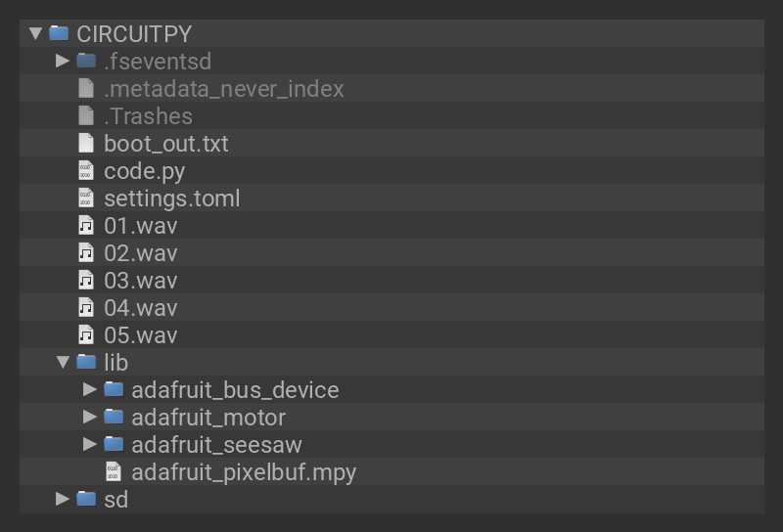
Task: Expand the adafruit_seesaw folder arrow
Action: click(90, 444)
